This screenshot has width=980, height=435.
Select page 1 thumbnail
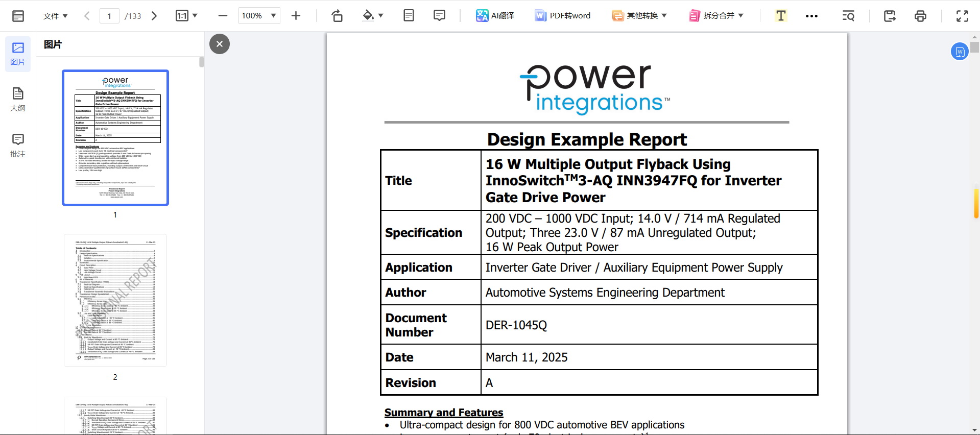click(115, 138)
